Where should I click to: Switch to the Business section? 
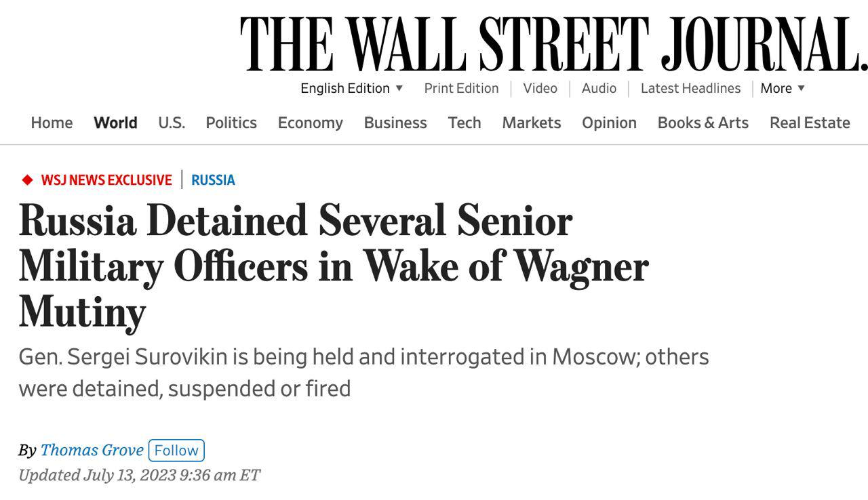[395, 123]
